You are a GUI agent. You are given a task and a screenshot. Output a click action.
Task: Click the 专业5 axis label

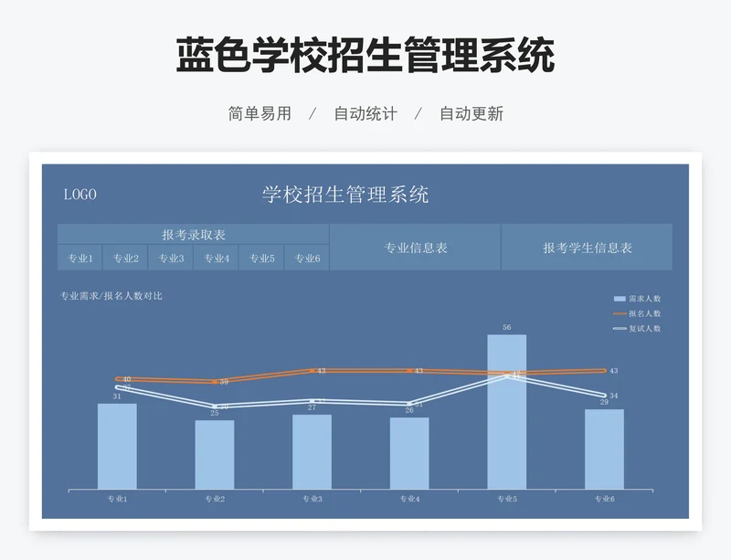click(507, 499)
